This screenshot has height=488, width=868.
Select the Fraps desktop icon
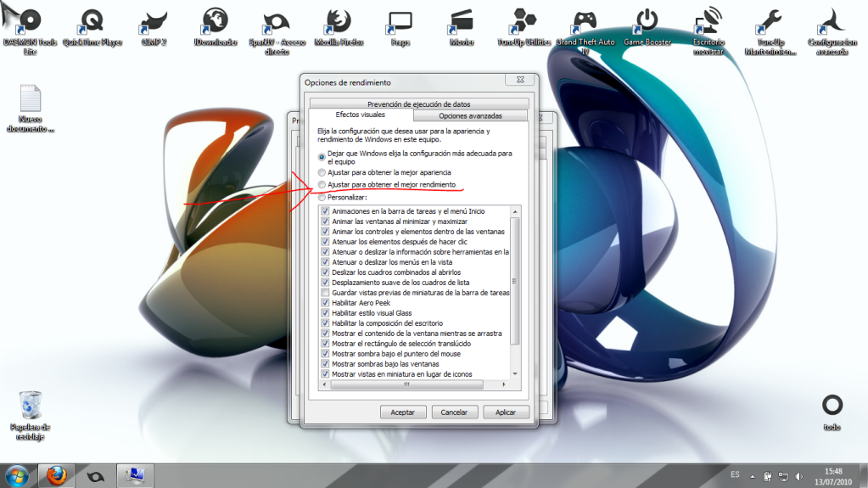point(400,21)
